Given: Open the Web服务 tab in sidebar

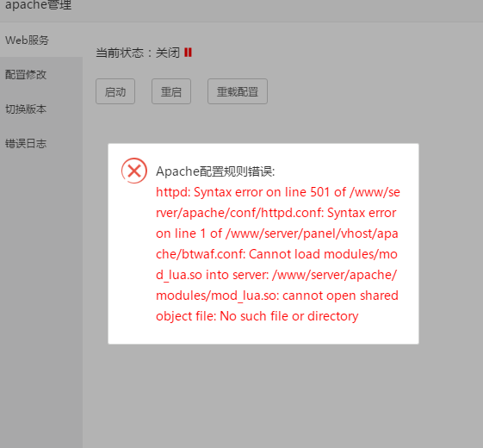Looking at the screenshot, I should pos(41,40).
